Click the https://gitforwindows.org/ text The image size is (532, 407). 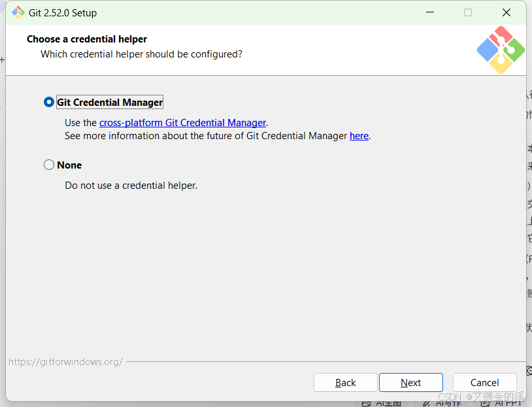[65, 362]
